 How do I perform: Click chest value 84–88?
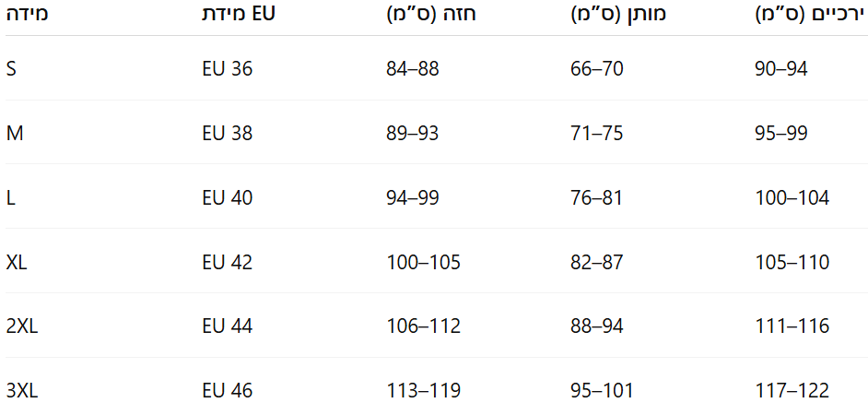(x=413, y=69)
